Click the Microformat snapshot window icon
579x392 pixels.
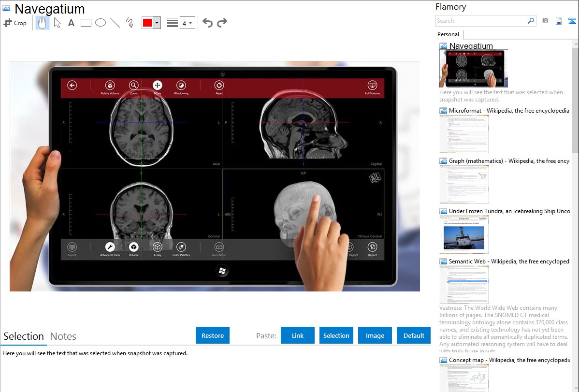[x=444, y=111]
